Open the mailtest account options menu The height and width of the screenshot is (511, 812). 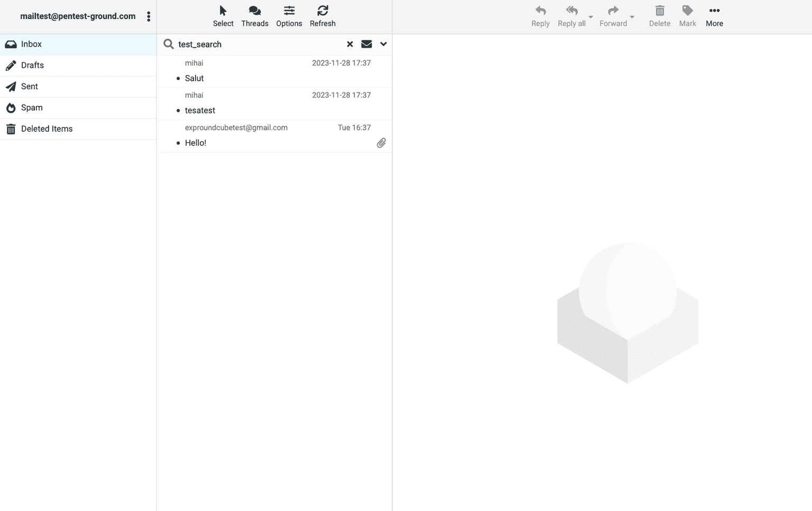coord(149,16)
